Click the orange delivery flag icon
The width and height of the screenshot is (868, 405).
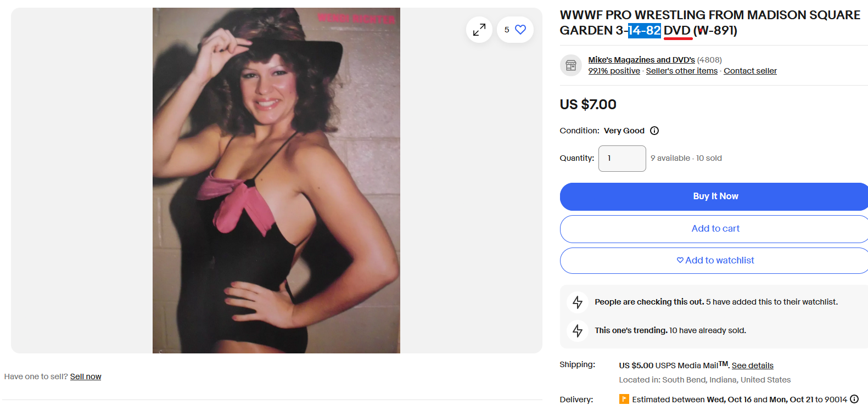pyautogui.click(x=624, y=399)
